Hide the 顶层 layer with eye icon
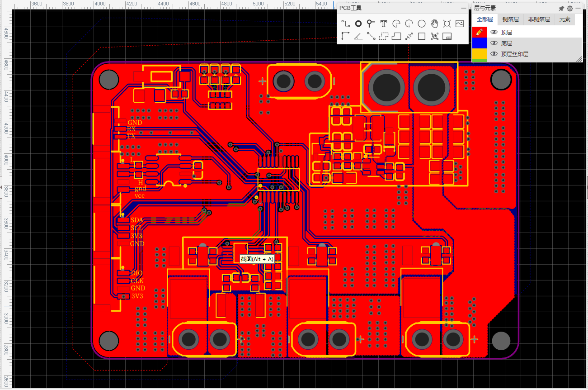This screenshot has width=588, height=390. coord(494,32)
